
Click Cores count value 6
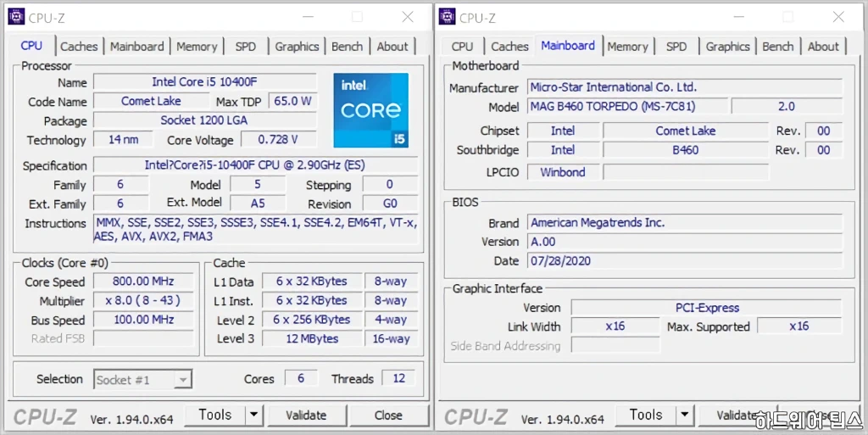(301, 378)
